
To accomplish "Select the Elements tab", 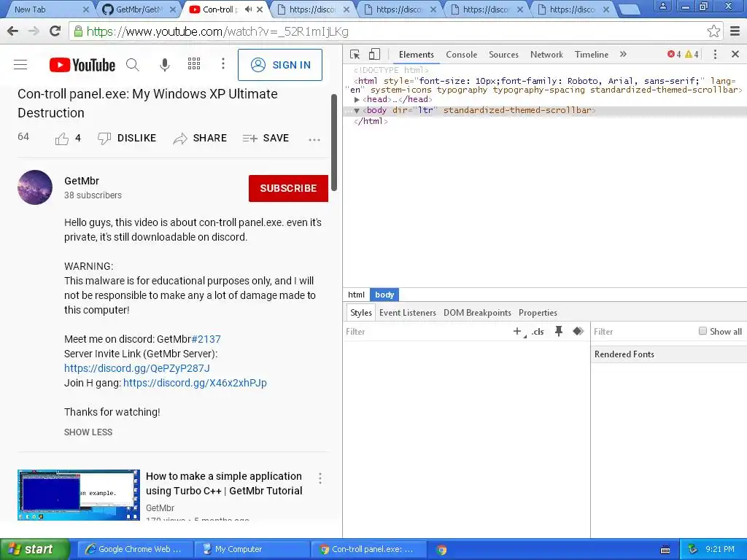I will tap(417, 54).
